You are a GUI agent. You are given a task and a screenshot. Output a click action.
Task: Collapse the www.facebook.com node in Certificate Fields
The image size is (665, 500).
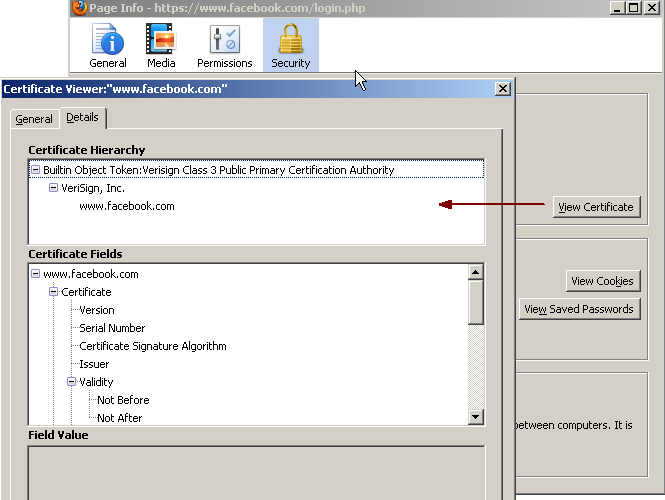click(x=36, y=274)
